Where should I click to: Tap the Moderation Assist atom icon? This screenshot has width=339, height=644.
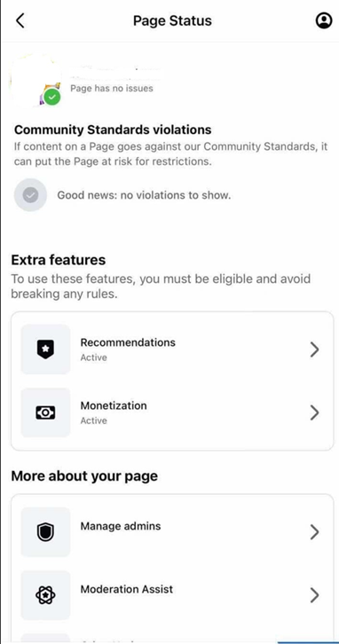point(45,595)
